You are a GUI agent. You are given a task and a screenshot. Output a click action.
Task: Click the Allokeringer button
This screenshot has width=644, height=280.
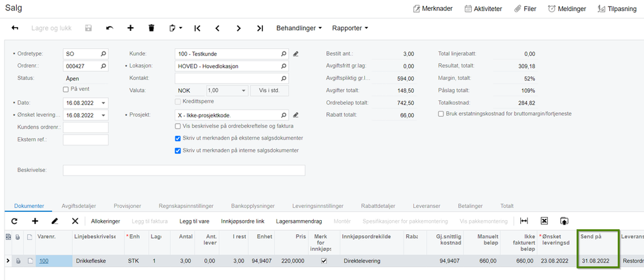(106, 221)
